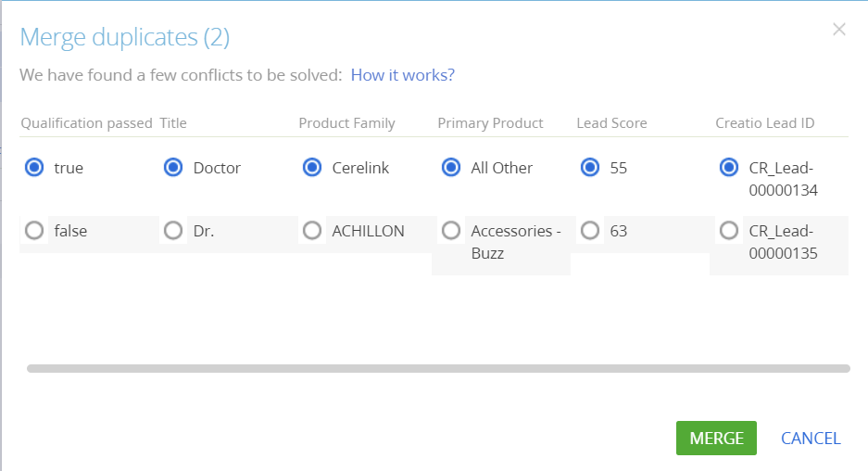
Task: Click the Lead Score column header
Action: pyautogui.click(x=611, y=123)
